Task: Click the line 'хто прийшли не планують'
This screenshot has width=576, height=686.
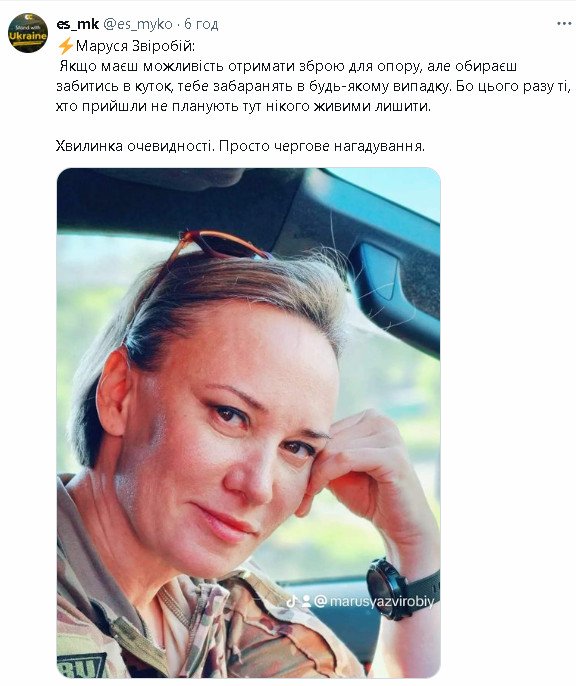Action: (x=243, y=106)
